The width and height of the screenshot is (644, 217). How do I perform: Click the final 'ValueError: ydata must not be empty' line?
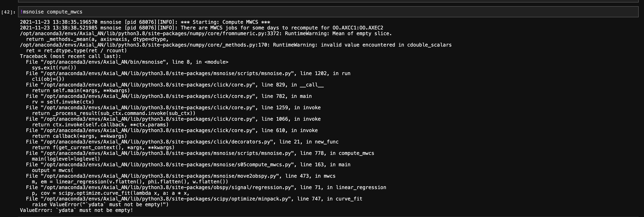click(x=76, y=210)
